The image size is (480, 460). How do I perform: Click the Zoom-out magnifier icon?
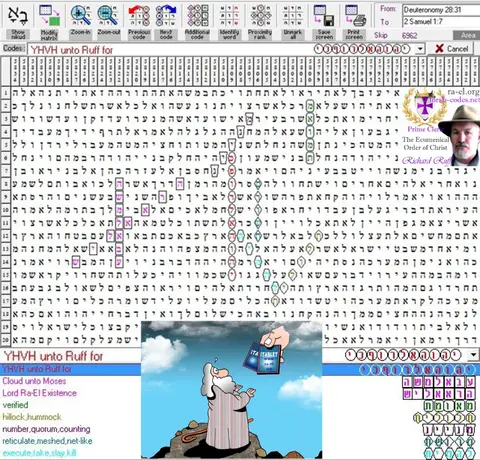pyautogui.click(x=108, y=16)
